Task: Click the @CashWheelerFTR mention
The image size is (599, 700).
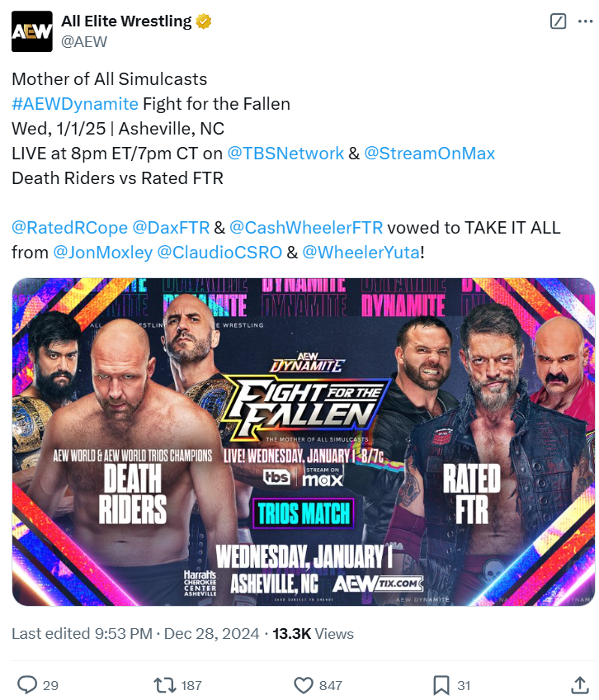Action: click(x=305, y=227)
